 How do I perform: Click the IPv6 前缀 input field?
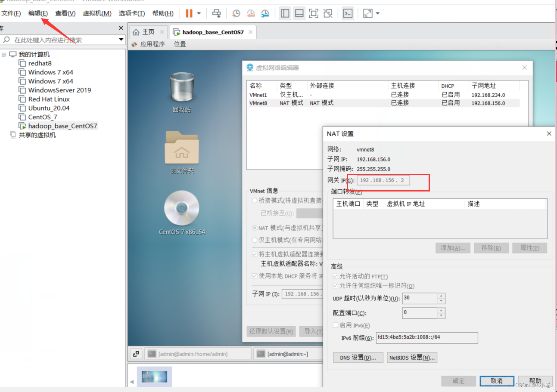(427, 338)
